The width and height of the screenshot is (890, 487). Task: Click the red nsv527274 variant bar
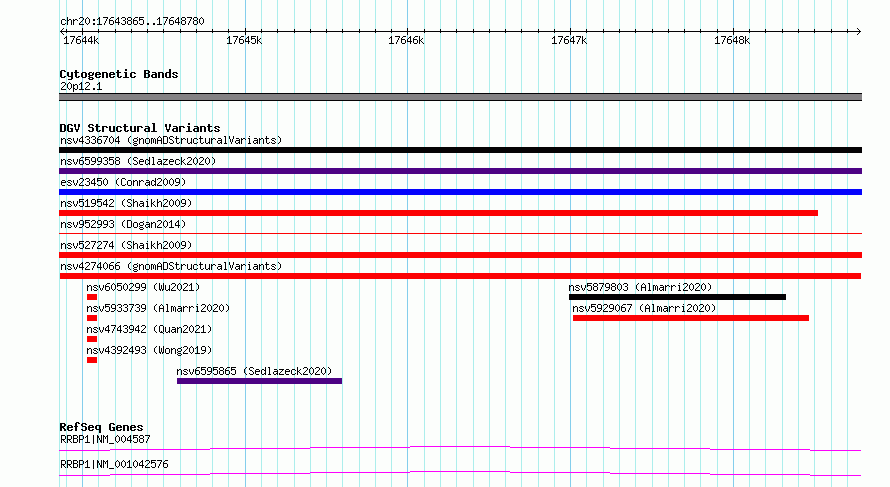coord(460,255)
